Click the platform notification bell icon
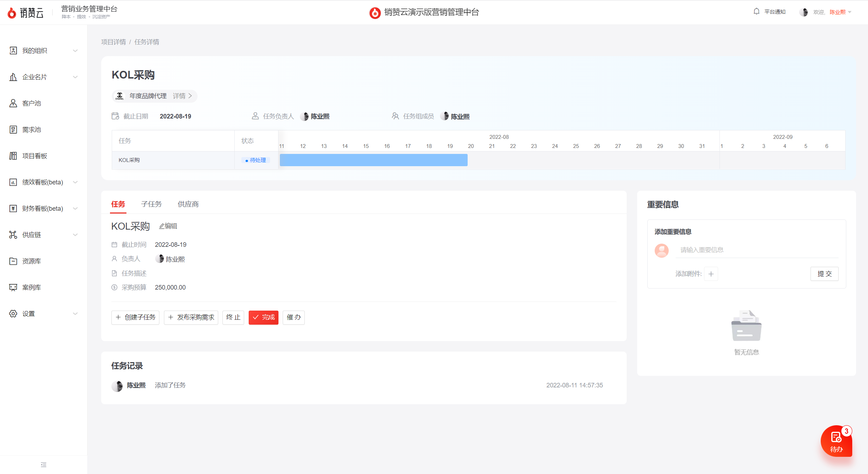Screen dimensions: 868x474 click(x=756, y=12)
